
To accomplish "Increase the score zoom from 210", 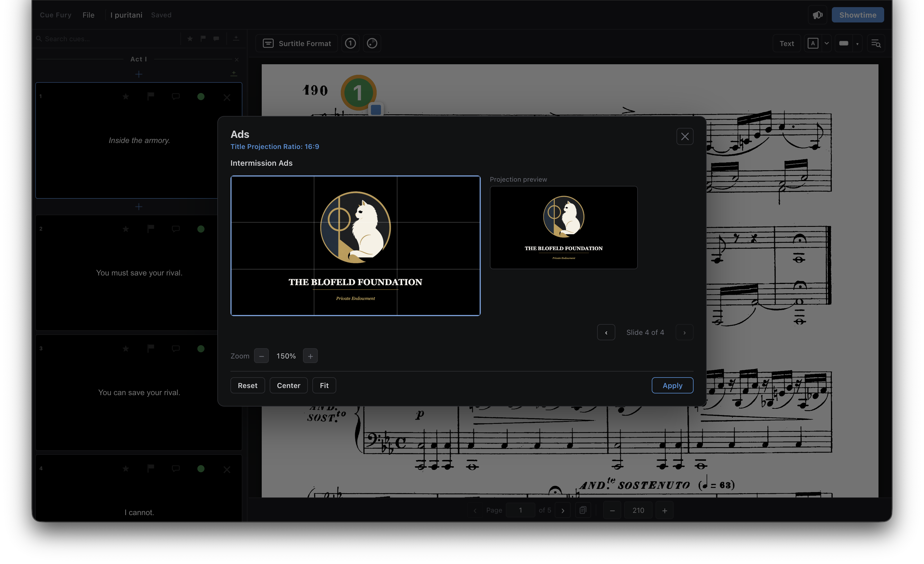I will pyautogui.click(x=665, y=510).
